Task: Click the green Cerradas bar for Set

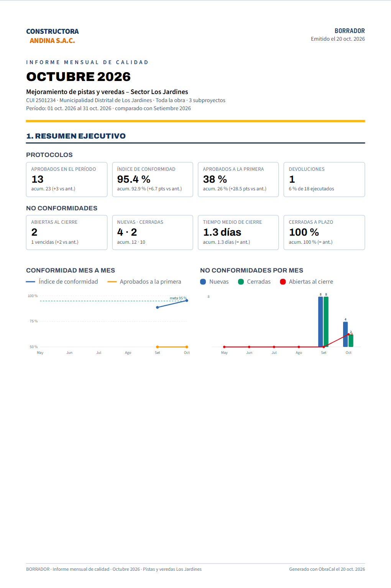Action: (x=326, y=322)
